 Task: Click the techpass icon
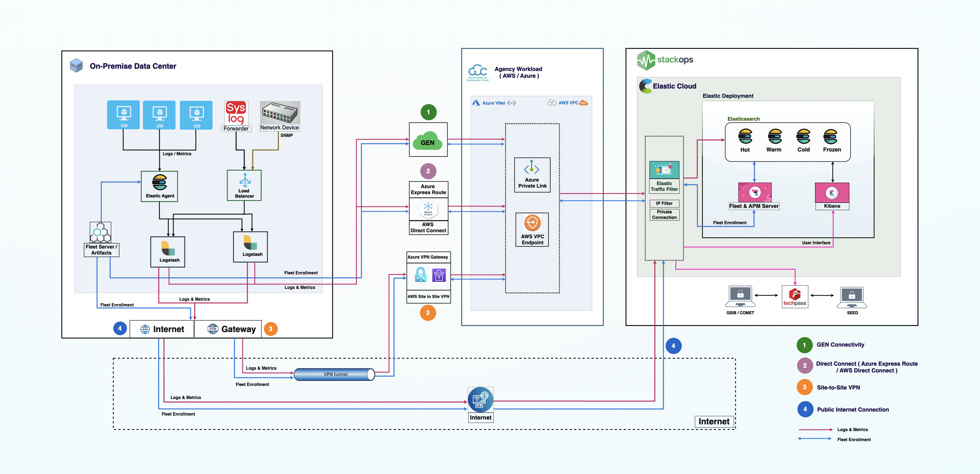[795, 297]
